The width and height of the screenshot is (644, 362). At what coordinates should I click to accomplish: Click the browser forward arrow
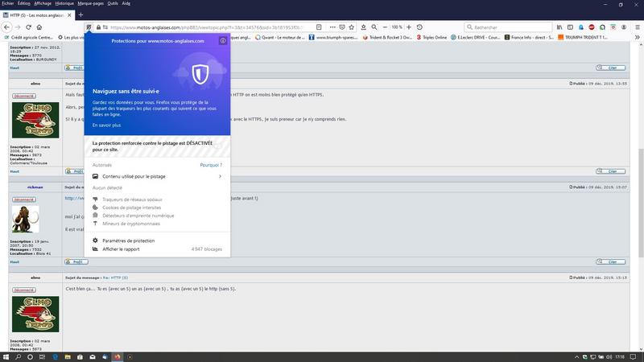coord(18,27)
